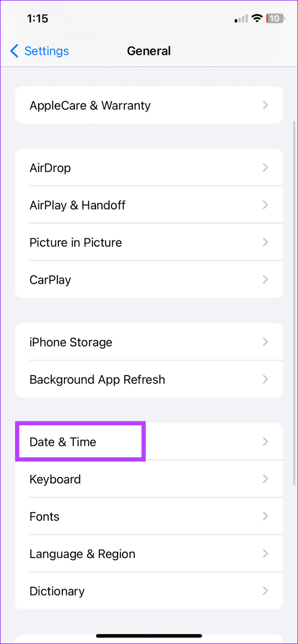Tap the chevron beside Dictionary
298x644 pixels.
[x=265, y=591]
